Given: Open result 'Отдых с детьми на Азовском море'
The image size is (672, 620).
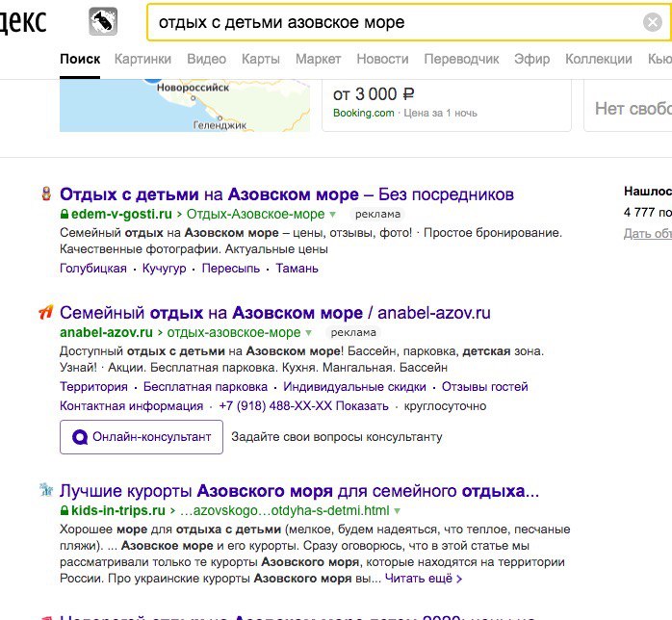Looking at the screenshot, I should [x=287, y=194].
